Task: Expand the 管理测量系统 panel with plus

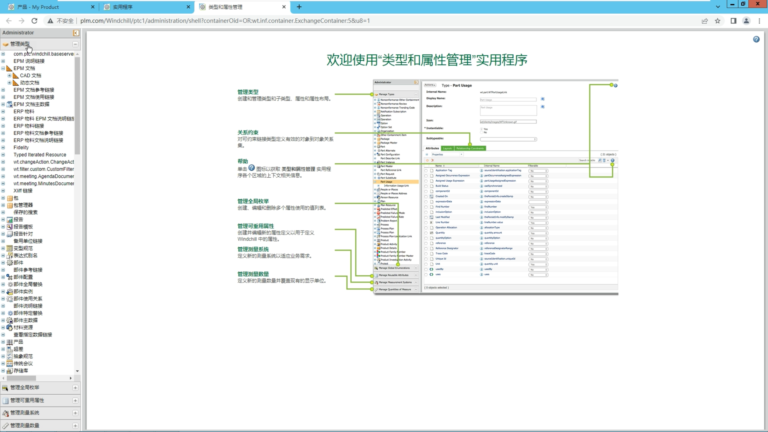Action: click(x=75, y=413)
